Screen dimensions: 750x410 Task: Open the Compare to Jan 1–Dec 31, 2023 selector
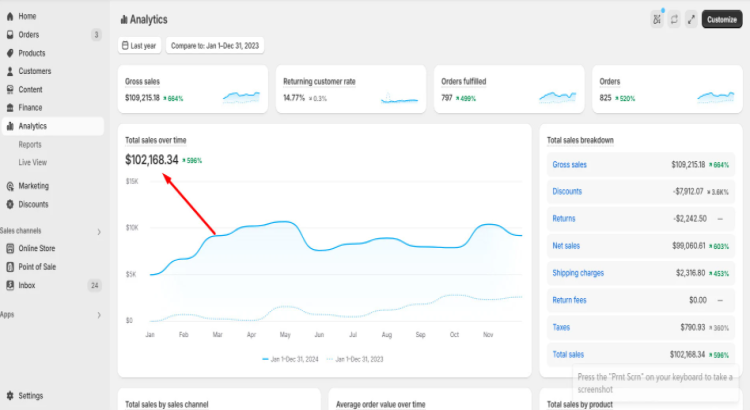[x=215, y=45]
